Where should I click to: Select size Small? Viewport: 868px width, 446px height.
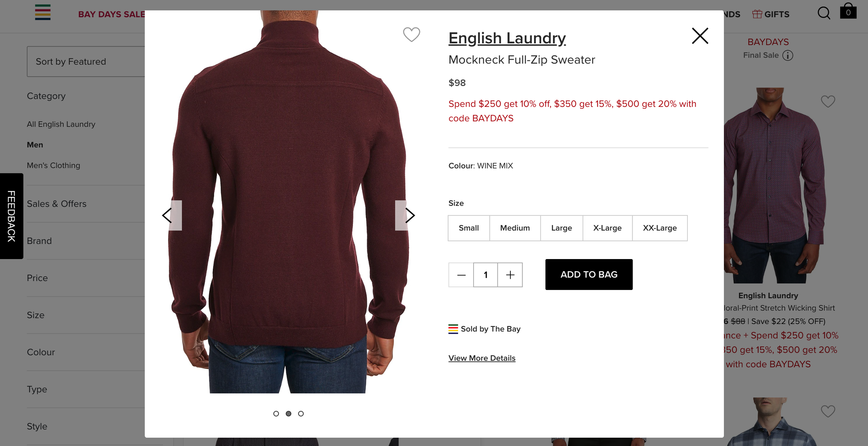[469, 228]
